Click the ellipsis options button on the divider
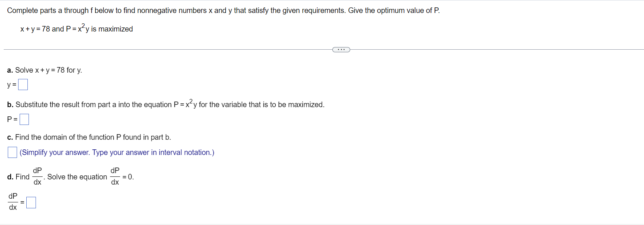Viewport: 644px width, 225px height. pyautogui.click(x=341, y=49)
